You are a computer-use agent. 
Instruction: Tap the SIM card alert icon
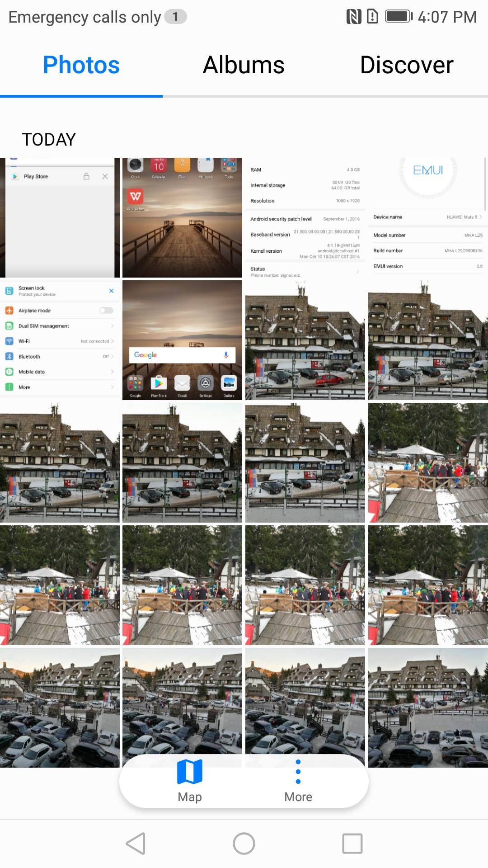point(372,17)
